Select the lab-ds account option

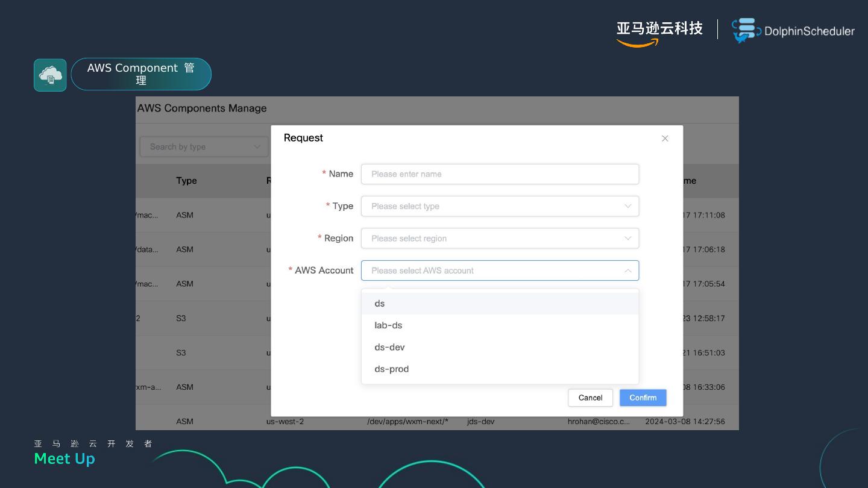click(500, 325)
